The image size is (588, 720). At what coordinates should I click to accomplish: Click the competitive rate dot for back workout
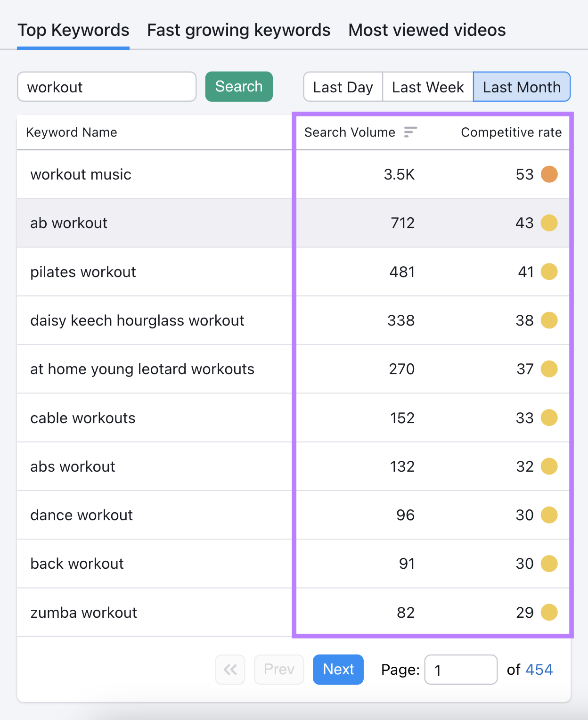tap(549, 564)
